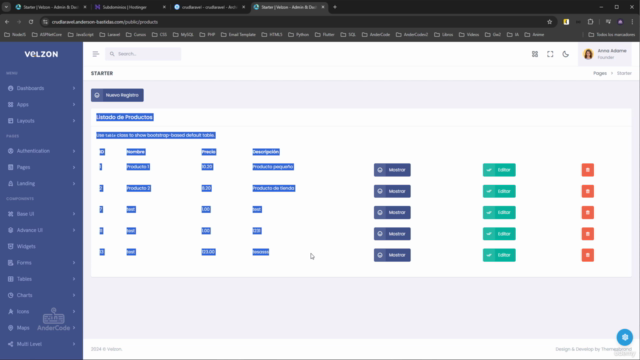Open the Charts sidebar menu
Screen dimensions: 640x360
tap(41, 295)
